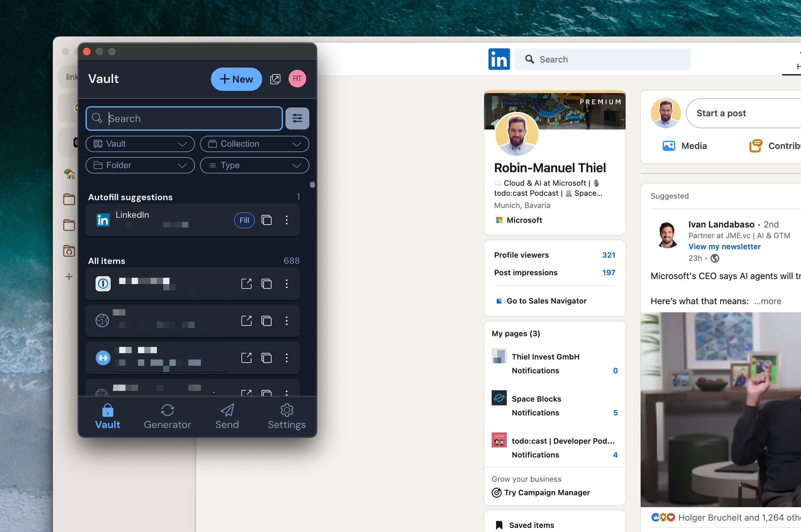Switch to the Vault bottom tab
The height and width of the screenshot is (532, 801).
point(108,416)
